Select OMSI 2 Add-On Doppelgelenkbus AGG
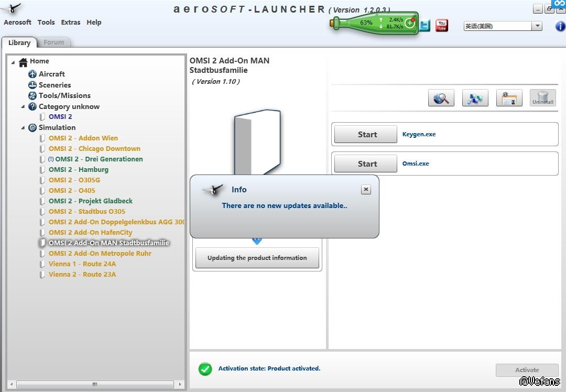 click(x=116, y=222)
